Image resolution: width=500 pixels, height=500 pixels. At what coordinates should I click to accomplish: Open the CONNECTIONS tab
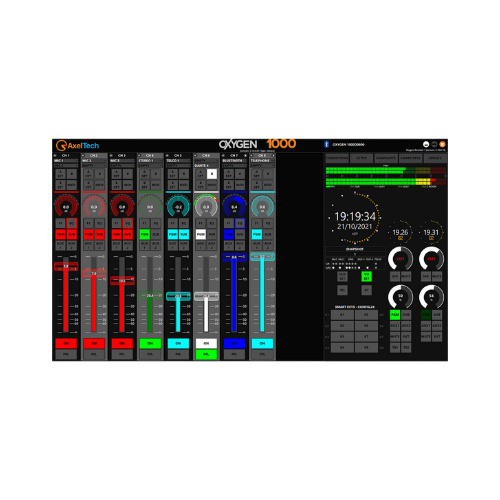click(x=337, y=158)
